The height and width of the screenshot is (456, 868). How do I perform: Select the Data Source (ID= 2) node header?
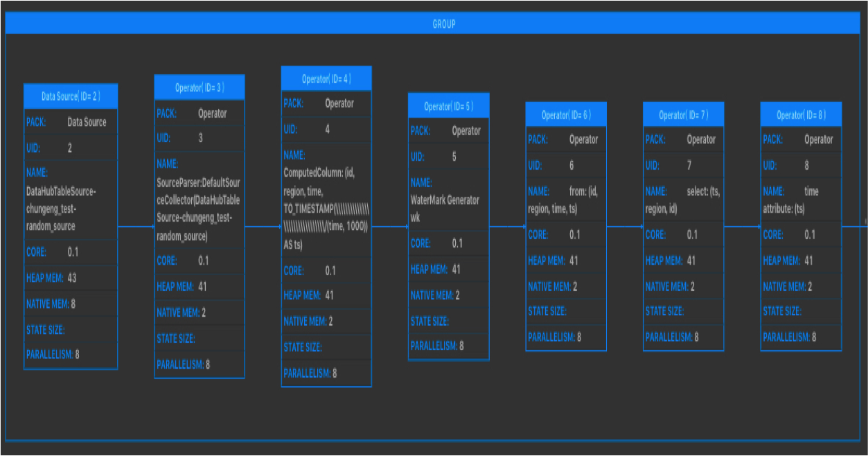pyautogui.click(x=71, y=96)
